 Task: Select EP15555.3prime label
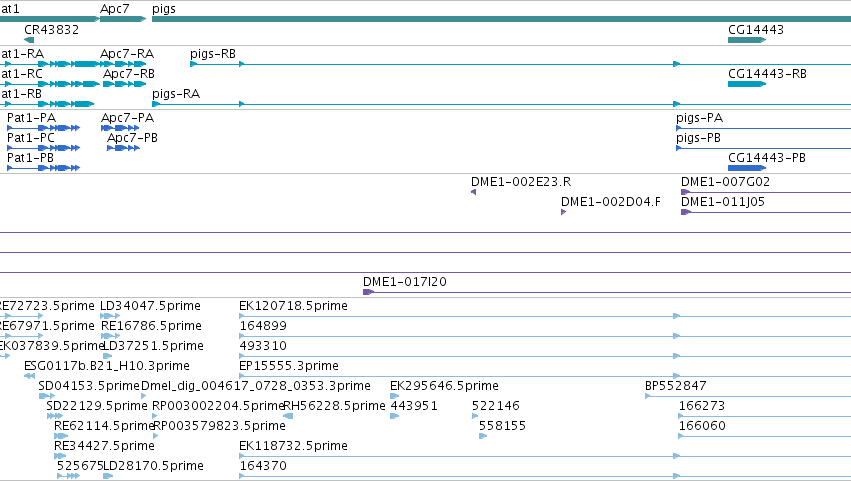[289, 366]
